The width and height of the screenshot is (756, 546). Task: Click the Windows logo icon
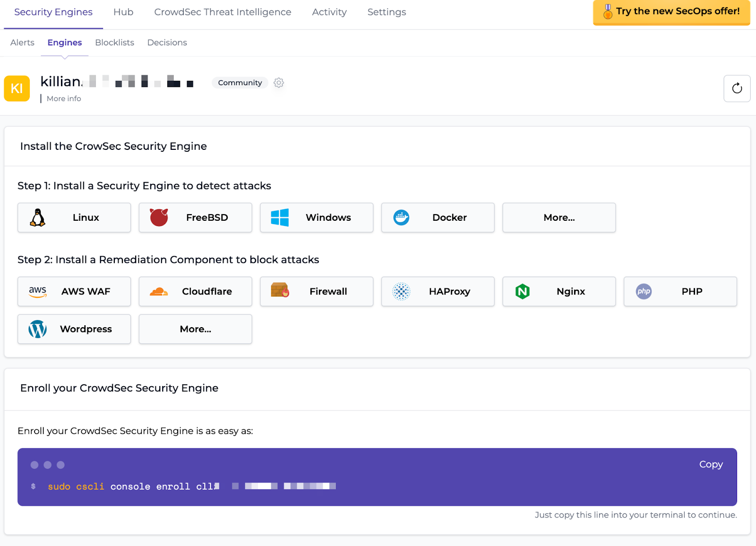point(280,217)
